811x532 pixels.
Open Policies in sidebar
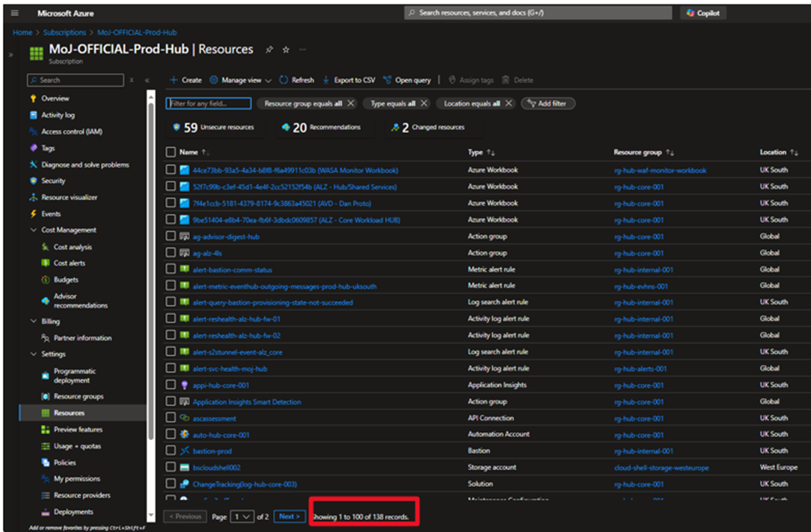pos(64,463)
